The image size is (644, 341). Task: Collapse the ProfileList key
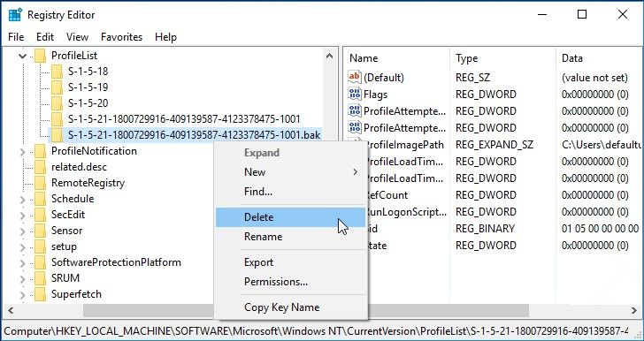22,56
